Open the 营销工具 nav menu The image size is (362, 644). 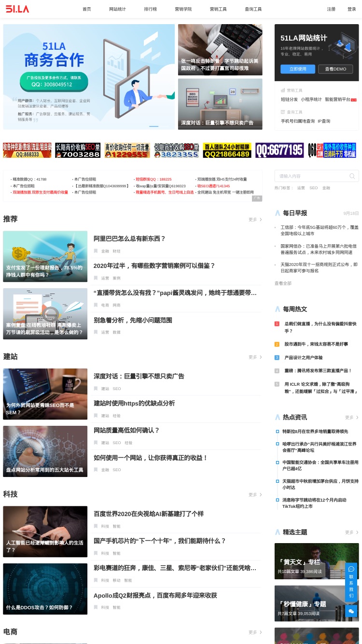coord(218,9)
